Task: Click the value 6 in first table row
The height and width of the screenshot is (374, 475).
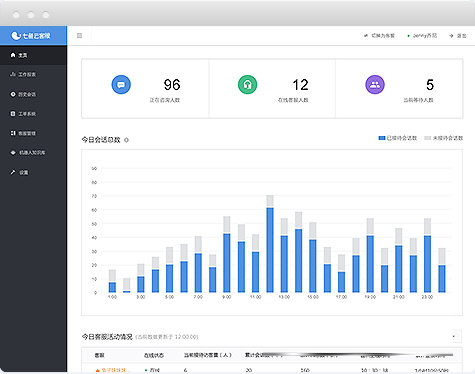Action: click(x=185, y=370)
